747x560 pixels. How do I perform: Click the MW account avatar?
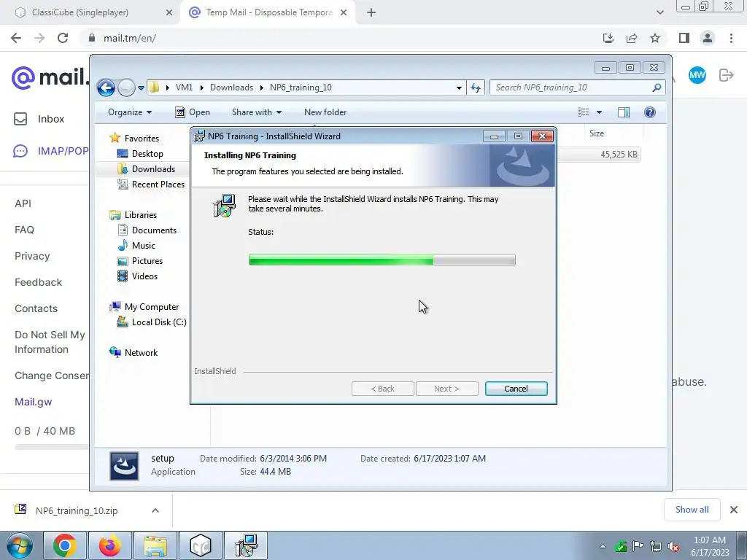[697, 75]
